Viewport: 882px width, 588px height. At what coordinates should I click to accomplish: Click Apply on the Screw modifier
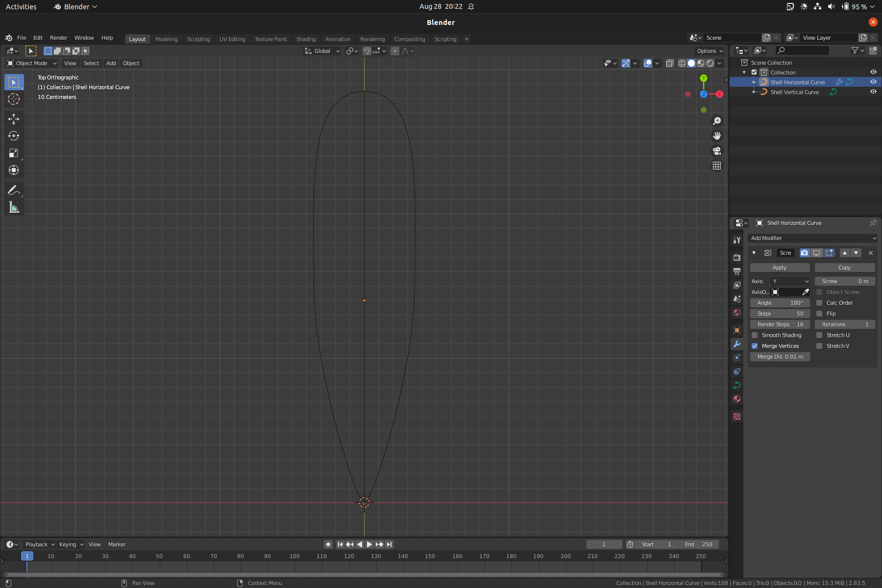tap(780, 268)
